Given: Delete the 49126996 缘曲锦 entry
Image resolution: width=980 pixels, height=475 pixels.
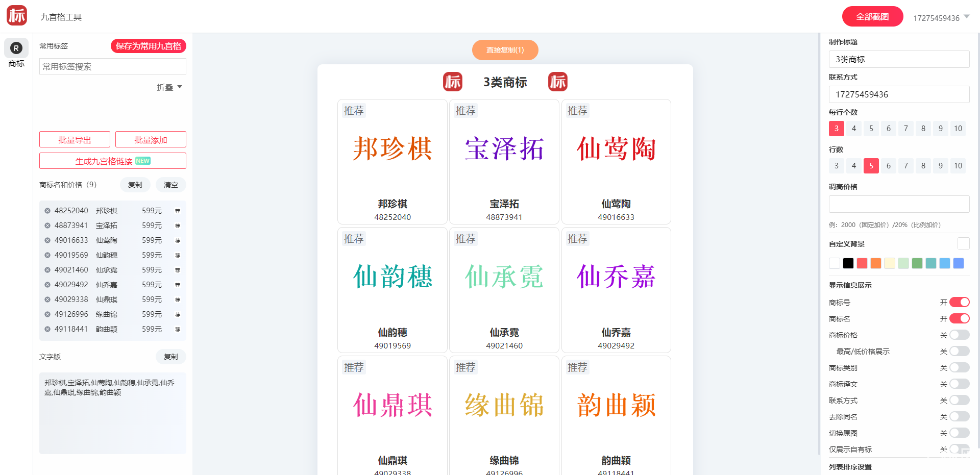Looking at the screenshot, I should (47, 314).
